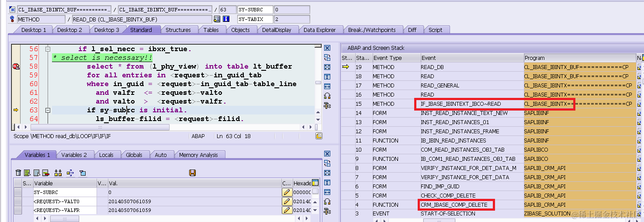Close the Variables tool panel
644x222 pixels.
tap(327, 154)
